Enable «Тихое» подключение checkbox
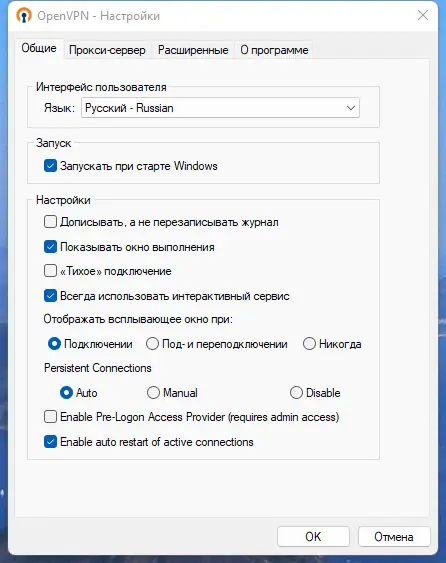The width and height of the screenshot is (446, 563). pos(50,271)
